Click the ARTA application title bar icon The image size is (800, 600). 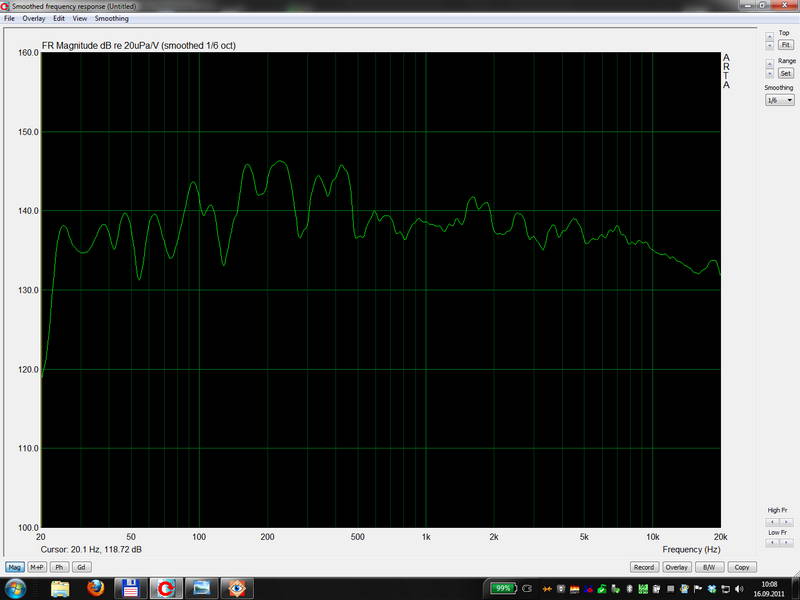point(5,6)
